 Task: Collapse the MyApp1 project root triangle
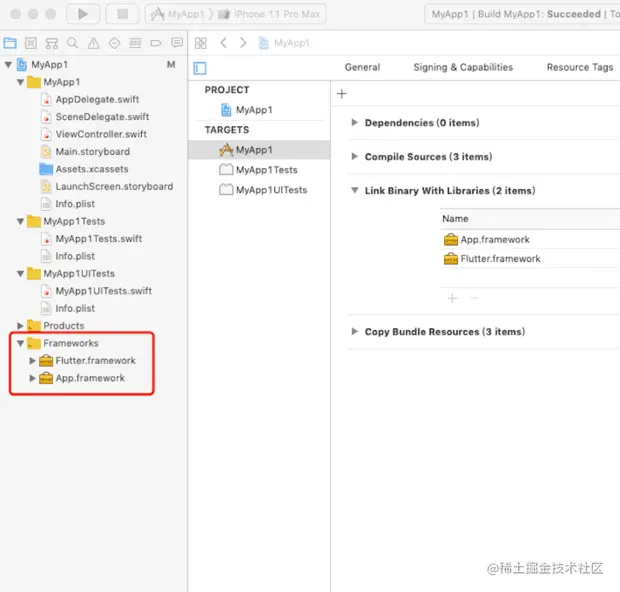tap(8, 64)
